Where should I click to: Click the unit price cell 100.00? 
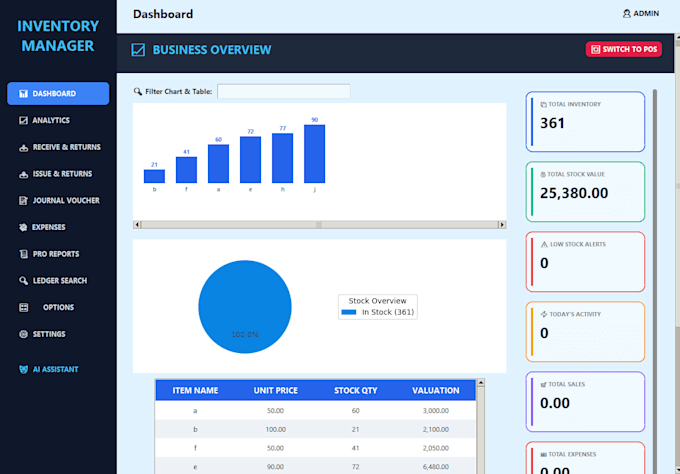(275, 429)
